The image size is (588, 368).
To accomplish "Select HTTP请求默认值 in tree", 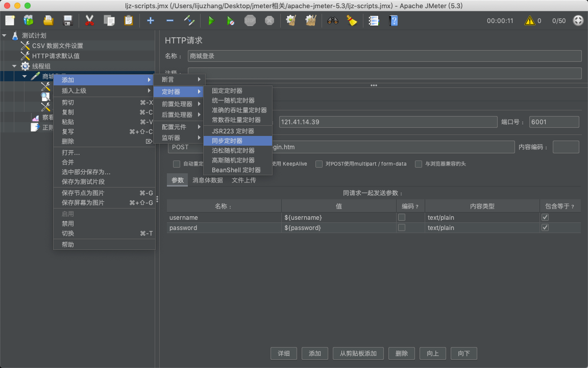I will tap(56, 56).
